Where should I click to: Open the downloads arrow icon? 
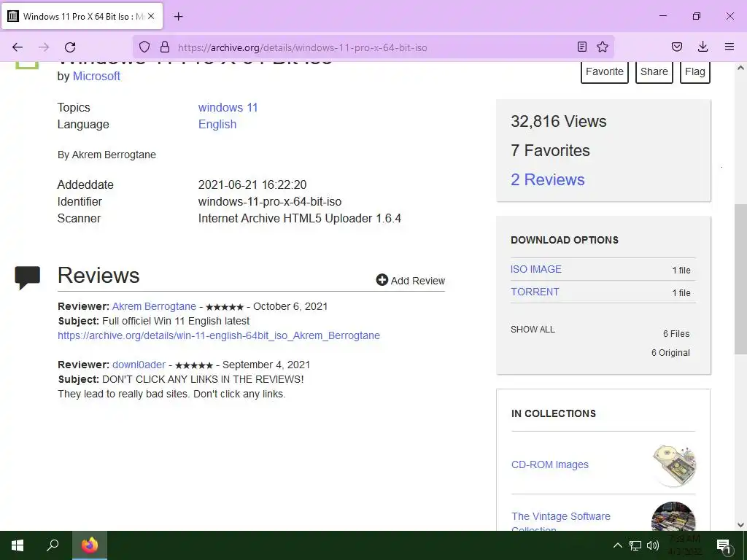click(703, 47)
